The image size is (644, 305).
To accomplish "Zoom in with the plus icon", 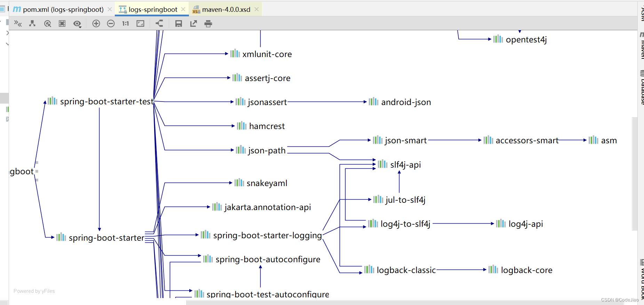I will tap(96, 23).
